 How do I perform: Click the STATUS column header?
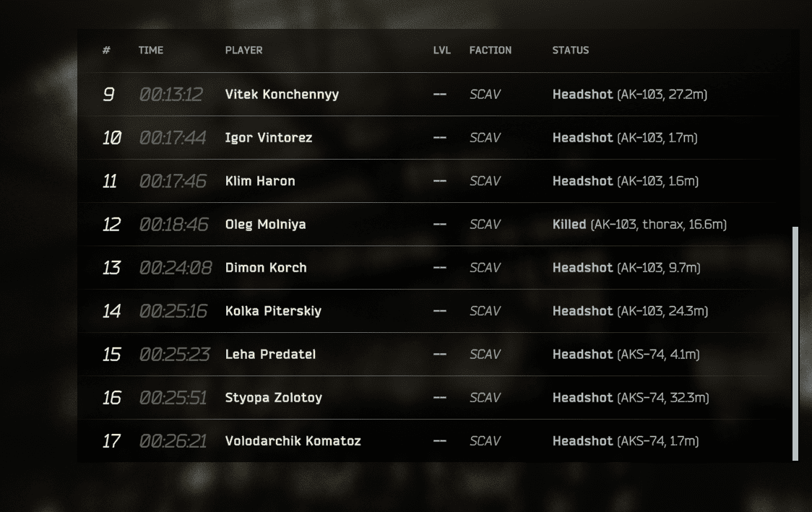pos(570,51)
